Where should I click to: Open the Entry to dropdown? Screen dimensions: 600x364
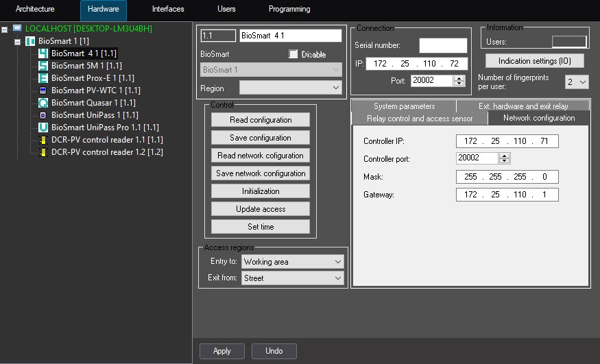[x=337, y=262]
